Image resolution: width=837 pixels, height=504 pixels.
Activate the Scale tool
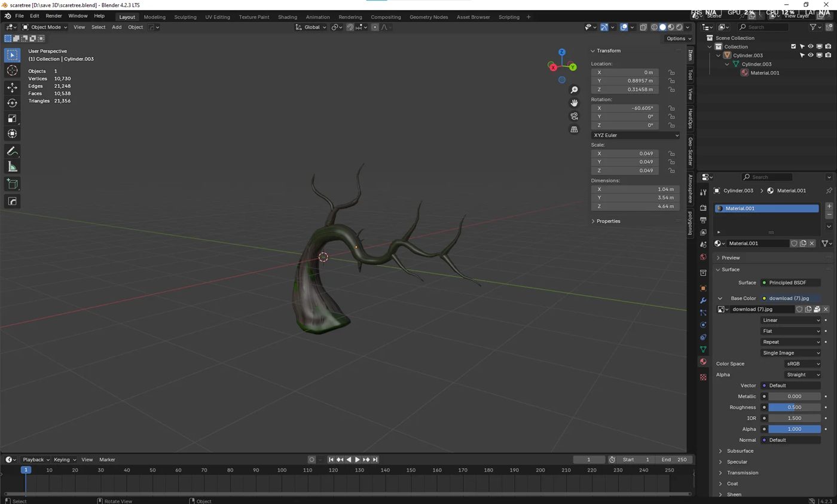click(x=12, y=118)
